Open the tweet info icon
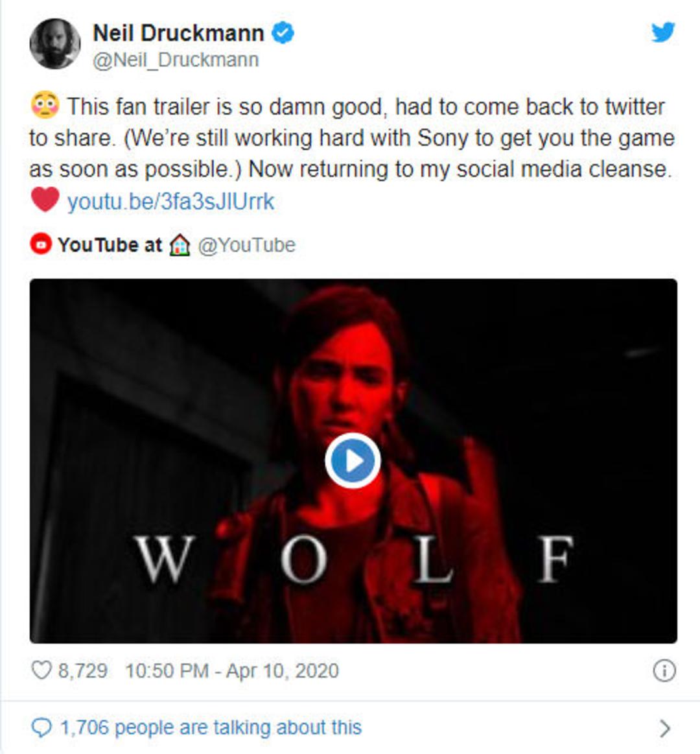This screenshot has height=754, width=700. pyautogui.click(x=664, y=670)
